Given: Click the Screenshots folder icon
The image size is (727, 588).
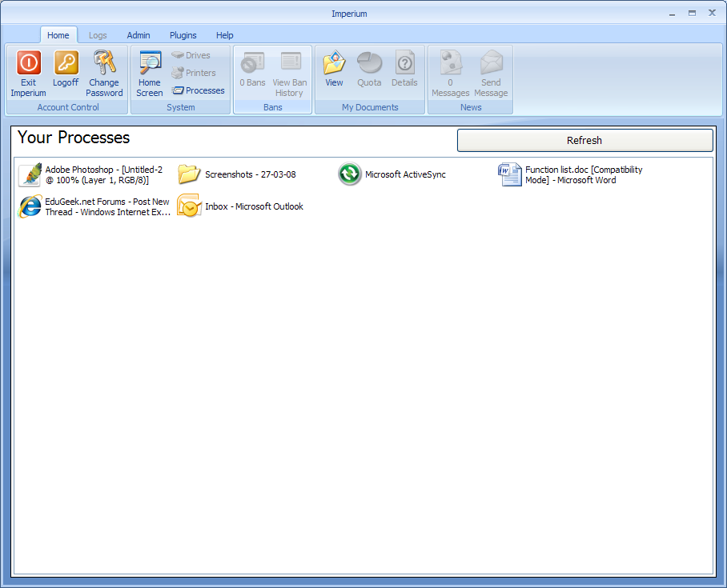Looking at the screenshot, I should pyautogui.click(x=189, y=174).
